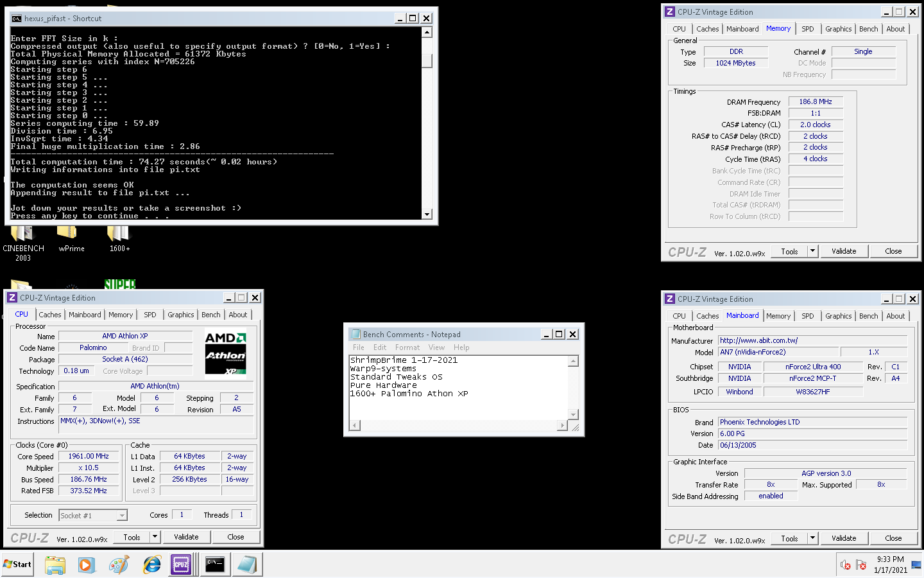
Task: Click Validate in the Memory tab window
Action: click(x=844, y=251)
